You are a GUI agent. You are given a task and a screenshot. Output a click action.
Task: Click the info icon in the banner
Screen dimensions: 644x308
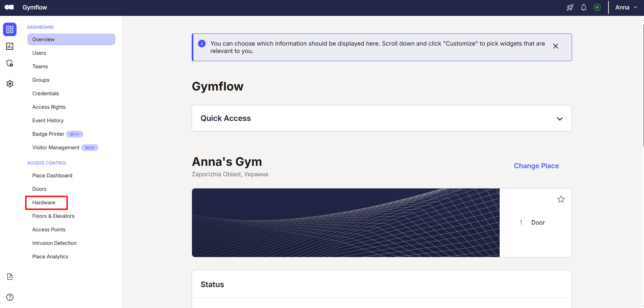pyautogui.click(x=202, y=44)
